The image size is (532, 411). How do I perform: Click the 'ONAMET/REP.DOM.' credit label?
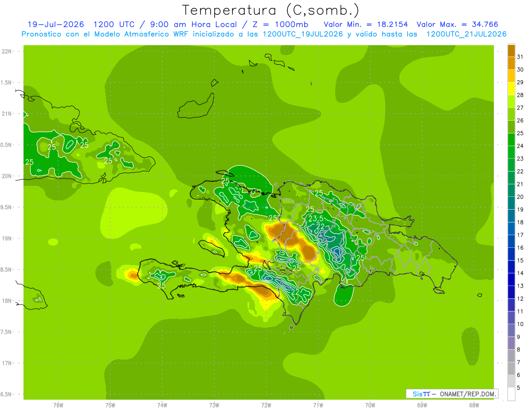point(468,394)
